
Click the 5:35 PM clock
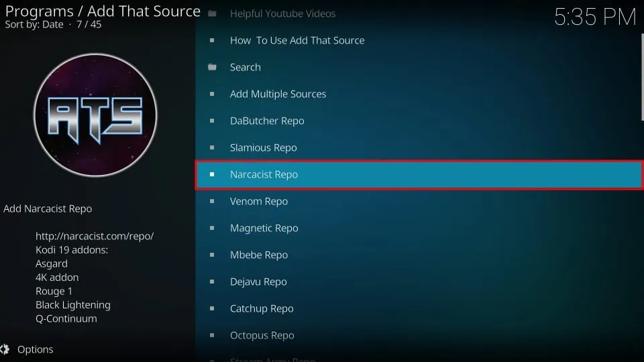click(595, 17)
